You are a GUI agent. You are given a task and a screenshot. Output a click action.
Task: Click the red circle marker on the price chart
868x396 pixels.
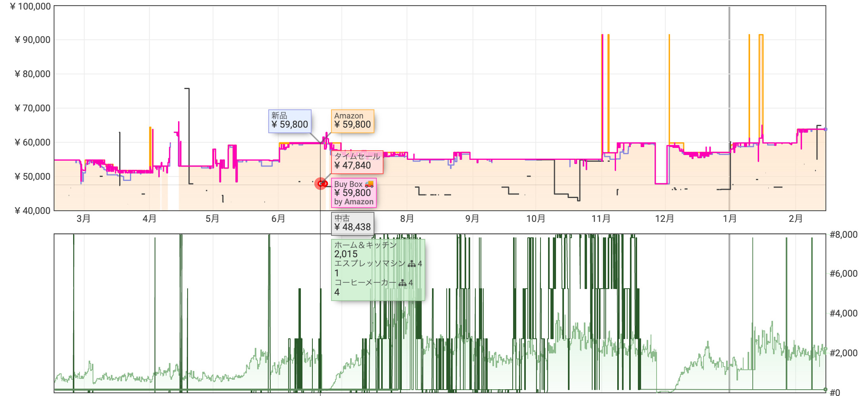pos(321,183)
